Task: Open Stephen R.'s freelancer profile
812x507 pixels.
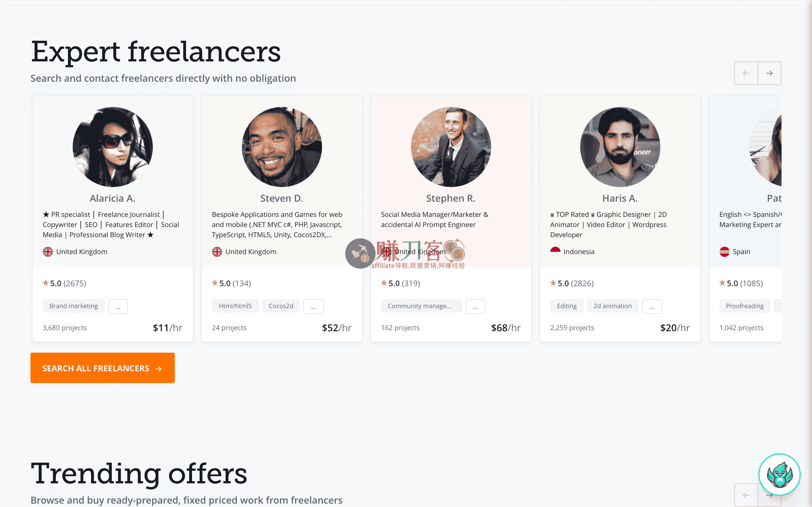Action: point(451,198)
